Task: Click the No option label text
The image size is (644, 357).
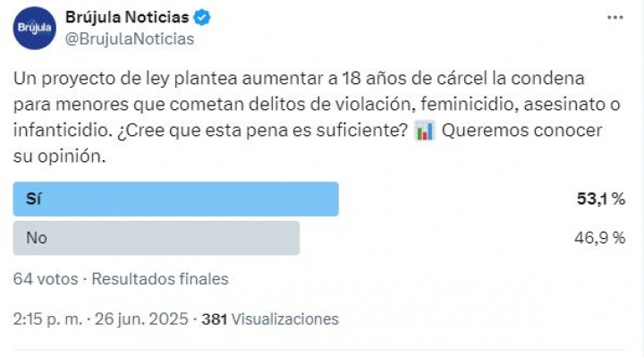Action: click(x=37, y=238)
